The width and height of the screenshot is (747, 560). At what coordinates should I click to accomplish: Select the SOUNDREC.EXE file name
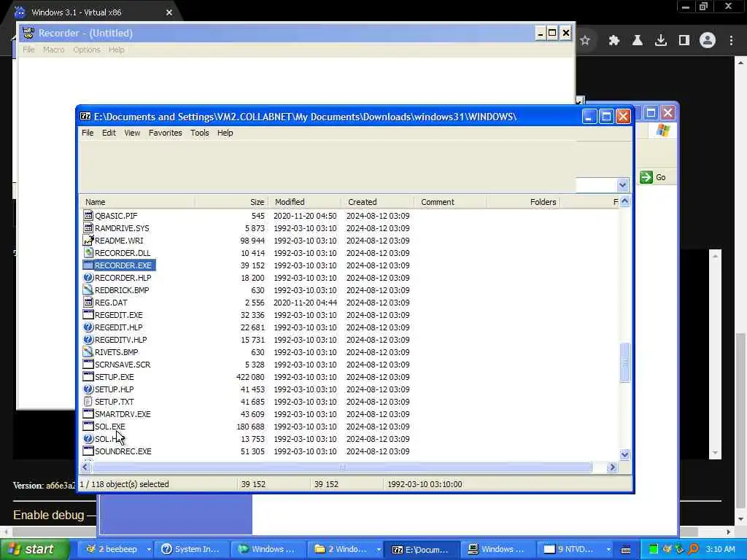(x=123, y=451)
